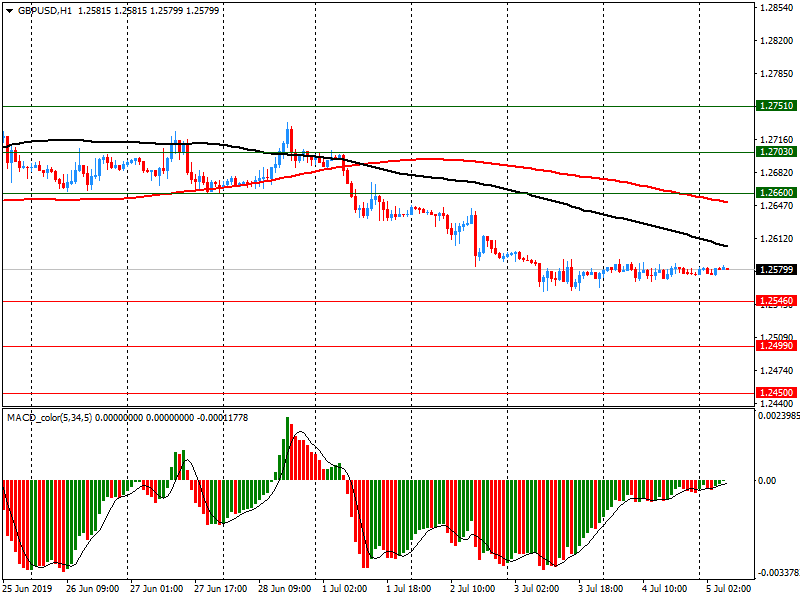Click the 1.26470 price scale value
800x600 pixels.
tap(777, 206)
